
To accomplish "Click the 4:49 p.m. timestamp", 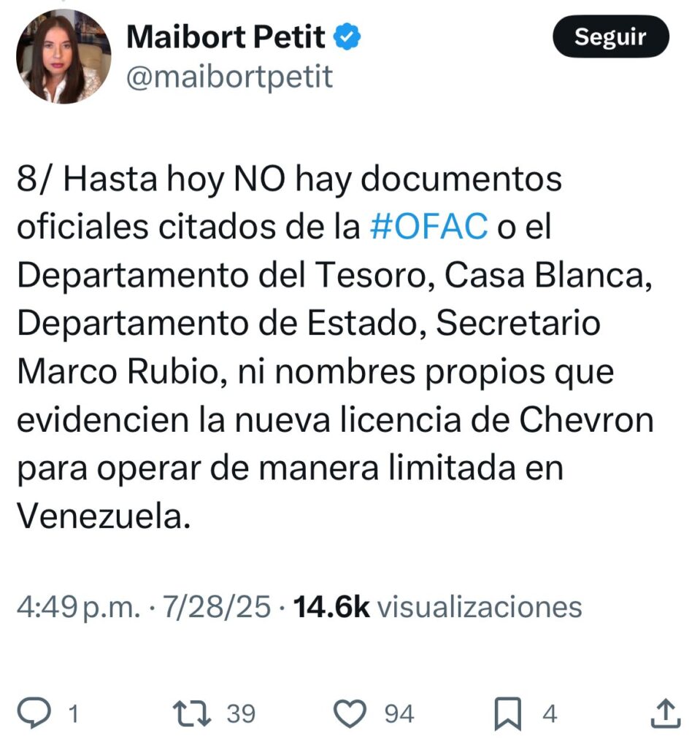I will (79, 607).
